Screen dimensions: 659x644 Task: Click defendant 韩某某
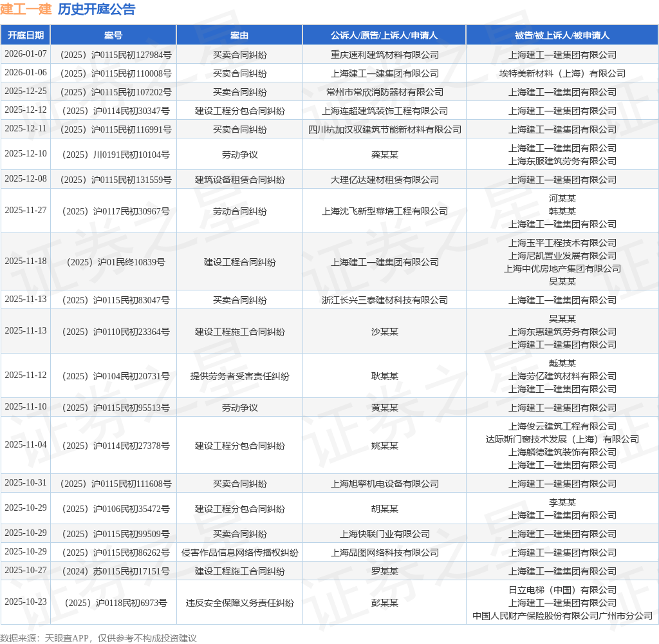(x=562, y=211)
